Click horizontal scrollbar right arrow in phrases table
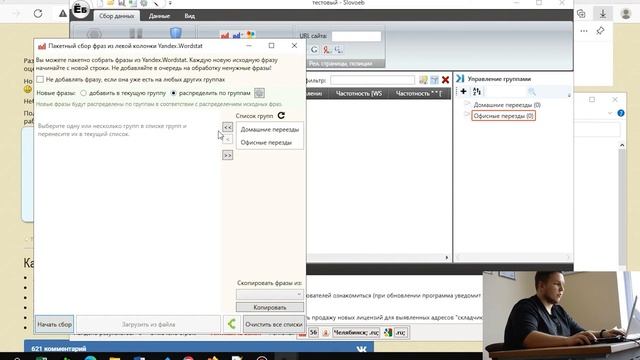The height and width of the screenshot is (360, 640). (x=447, y=258)
